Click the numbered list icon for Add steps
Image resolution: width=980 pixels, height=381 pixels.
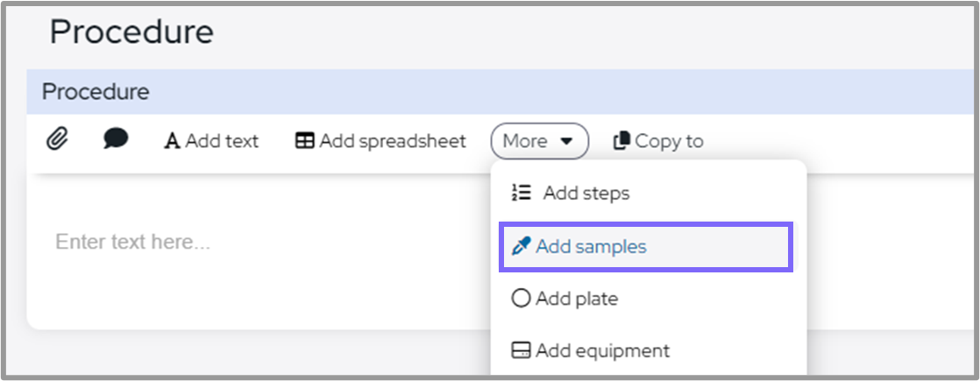(x=522, y=194)
